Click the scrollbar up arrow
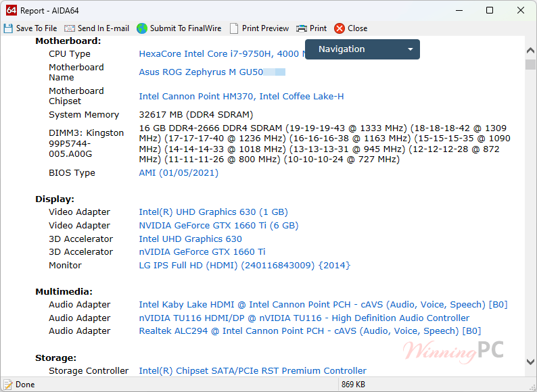Screen dimensions: 537x392 530,51
